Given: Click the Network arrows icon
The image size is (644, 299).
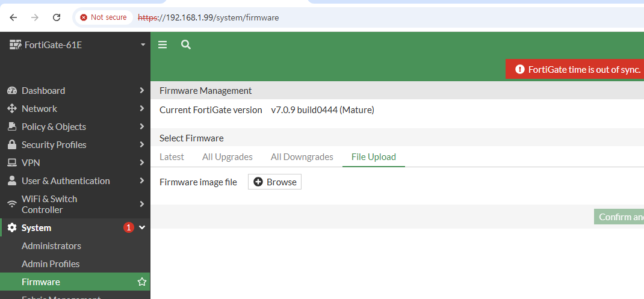Looking at the screenshot, I should click(x=12, y=109).
